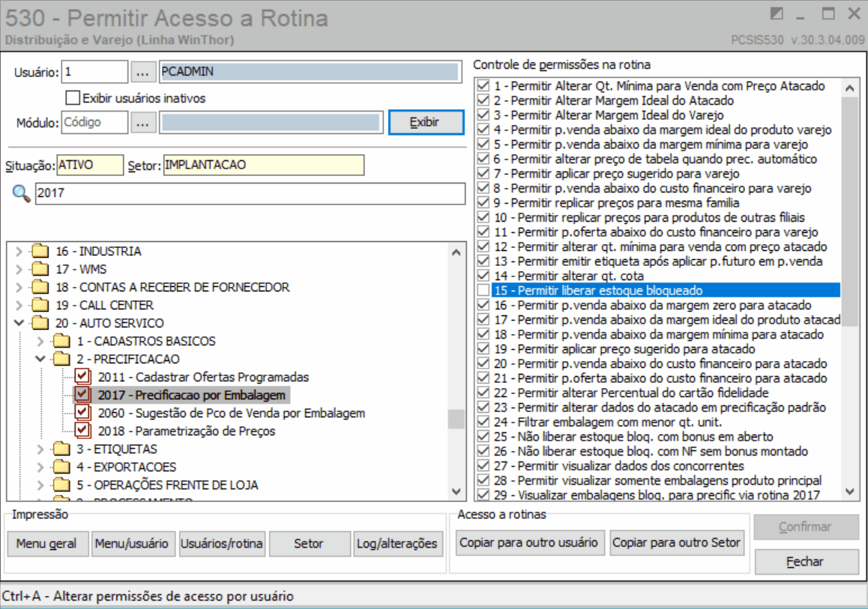Image resolution: width=868 pixels, height=609 pixels.
Task: Select 19 - Permitir aplicar preço sugerido para atacado
Action: [625, 349]
